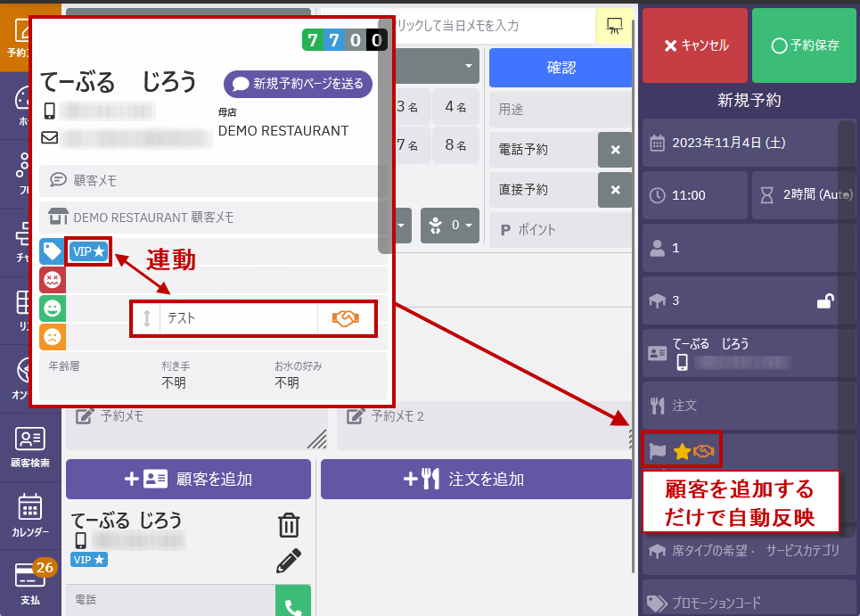
Task: Select the blue tag icon
Action: (x=53, y=252)
